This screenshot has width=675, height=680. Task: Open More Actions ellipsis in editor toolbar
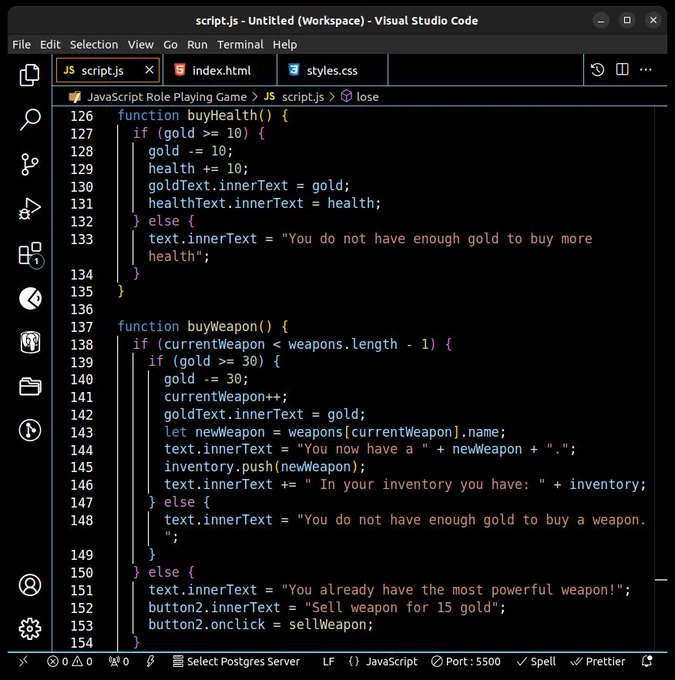[x=646, y=70]
